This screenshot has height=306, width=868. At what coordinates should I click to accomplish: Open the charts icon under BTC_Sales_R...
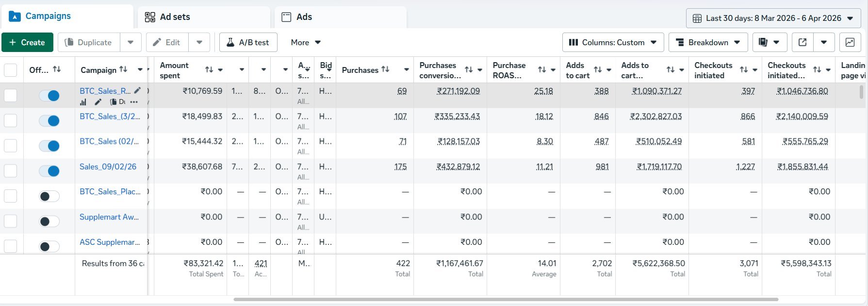tap(83, 102)
